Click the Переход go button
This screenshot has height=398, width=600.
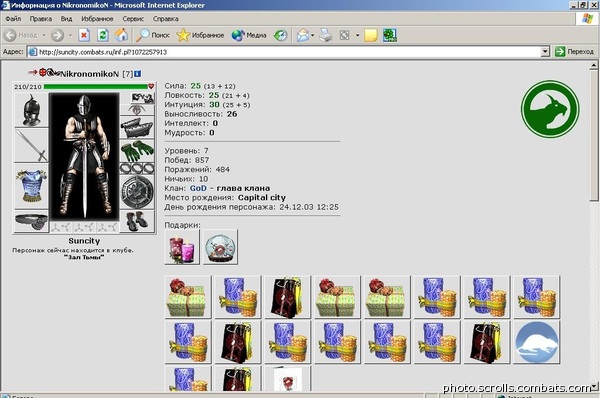click(574, 51)
